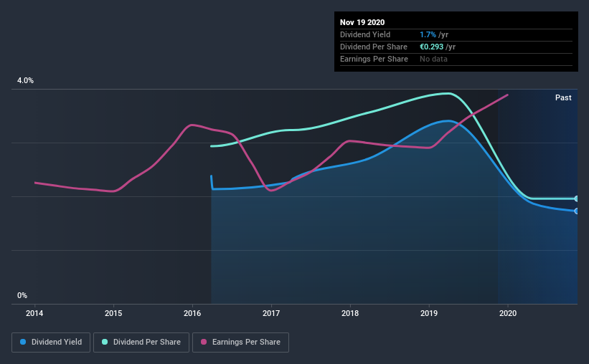Click the Nov 19 2020 tooltip date
The width and height of the screenshot is (589, 364).
click(362, 22)
